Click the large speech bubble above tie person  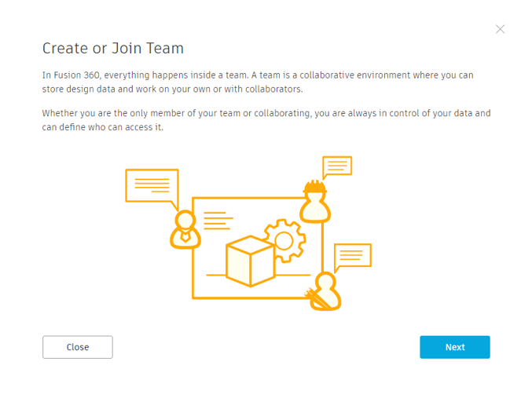pos(152,188)
